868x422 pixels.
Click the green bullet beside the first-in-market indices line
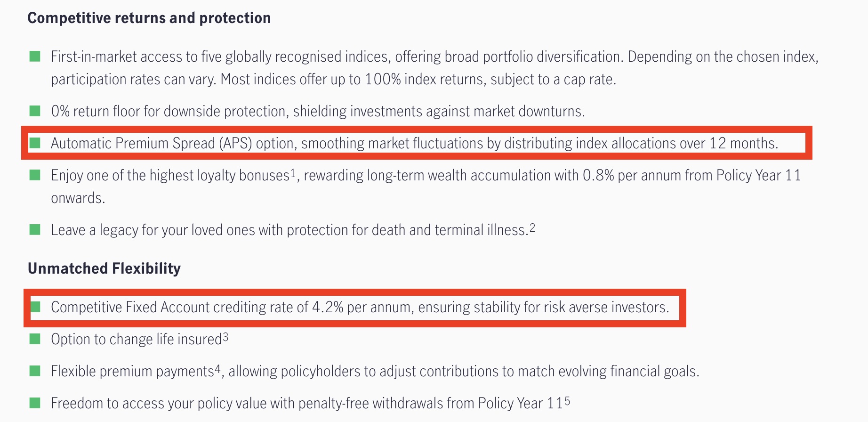(35, 57)
